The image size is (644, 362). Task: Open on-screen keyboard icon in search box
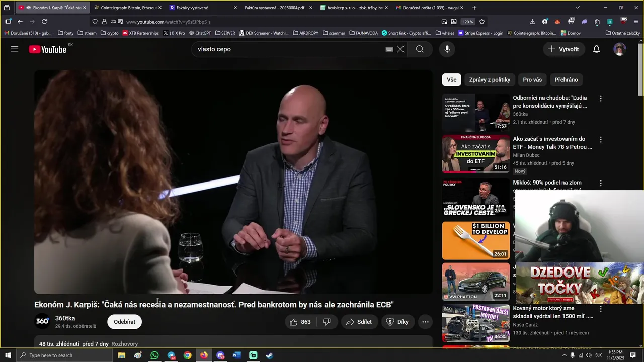pos(389,49)
